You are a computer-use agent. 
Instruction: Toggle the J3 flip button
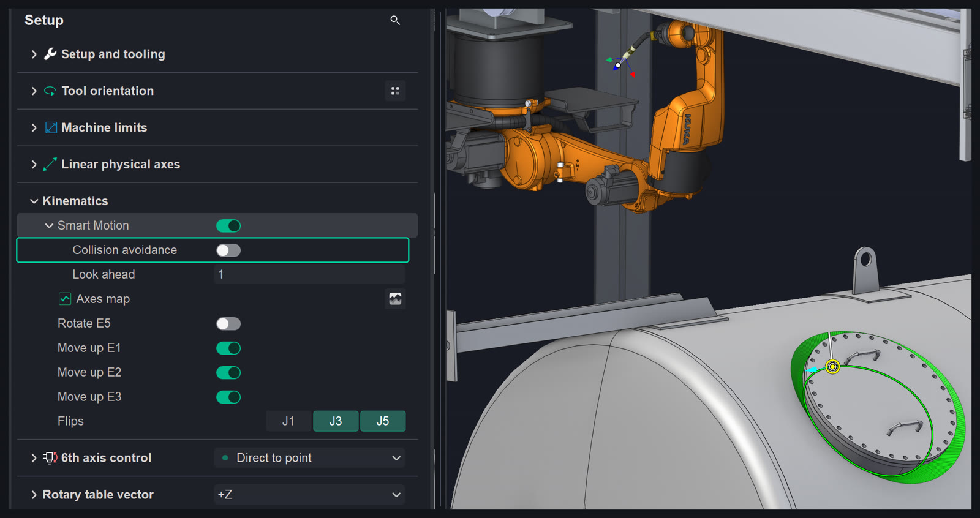(336, 421)
